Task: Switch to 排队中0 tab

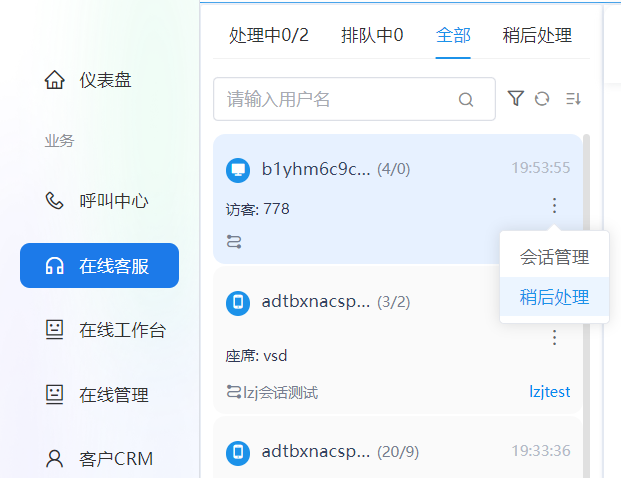Action: point(372,35)
